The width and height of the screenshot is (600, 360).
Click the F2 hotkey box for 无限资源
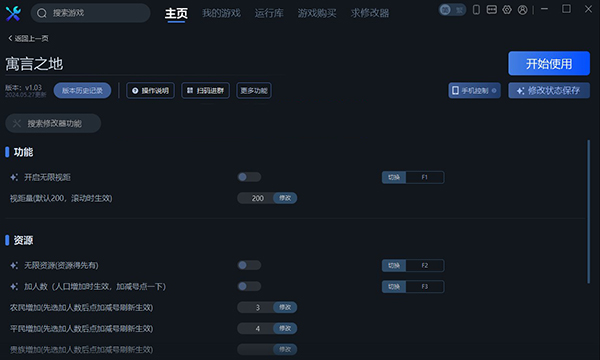[425, 266]
